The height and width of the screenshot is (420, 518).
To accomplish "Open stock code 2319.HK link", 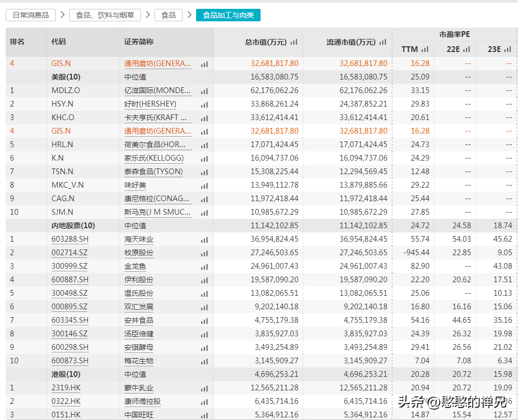I will [x=66, y=388].
